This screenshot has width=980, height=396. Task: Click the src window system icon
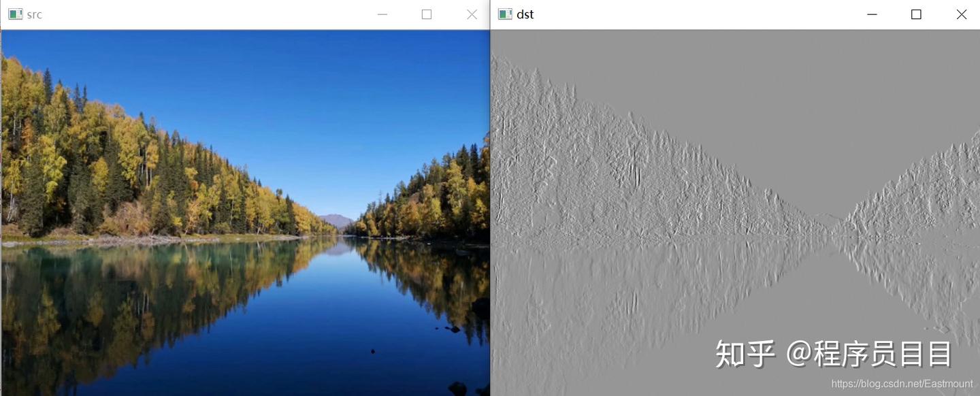15,14
